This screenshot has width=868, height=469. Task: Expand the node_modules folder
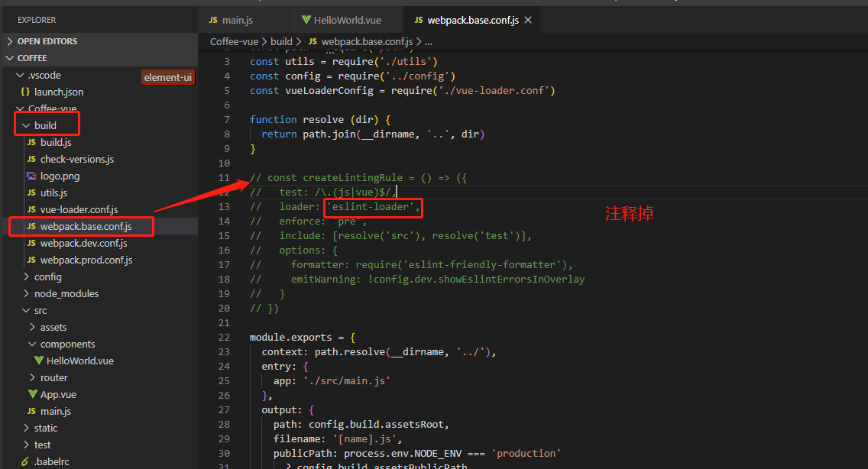coord(26,293)
